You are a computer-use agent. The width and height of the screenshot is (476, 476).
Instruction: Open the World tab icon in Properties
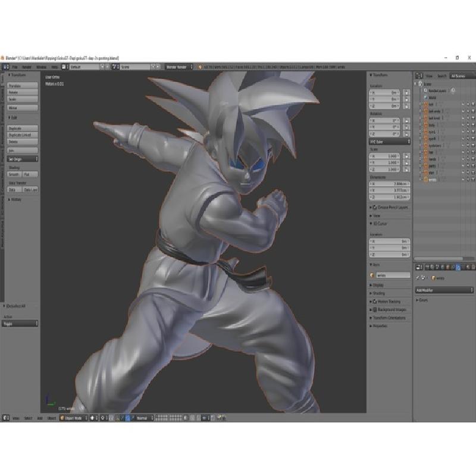coord(443,267)
